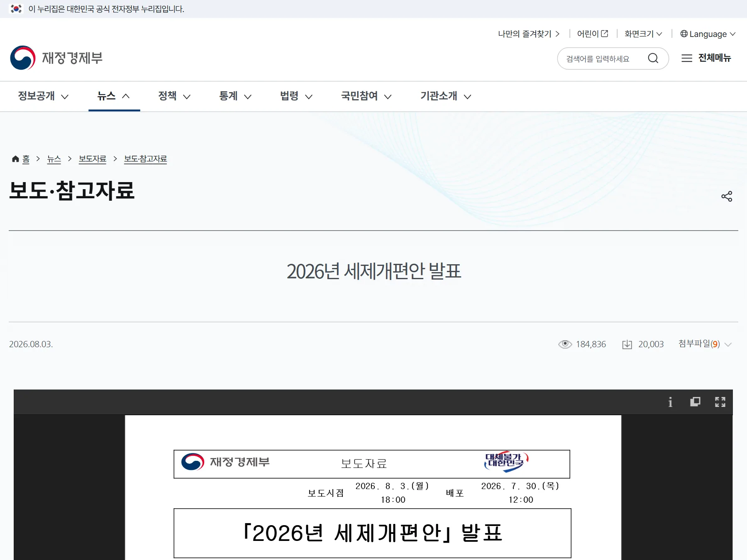Expand the 첨부파일(9) attachments list
This screenshot has height=560, width=747.
click(x=705, y=344)
